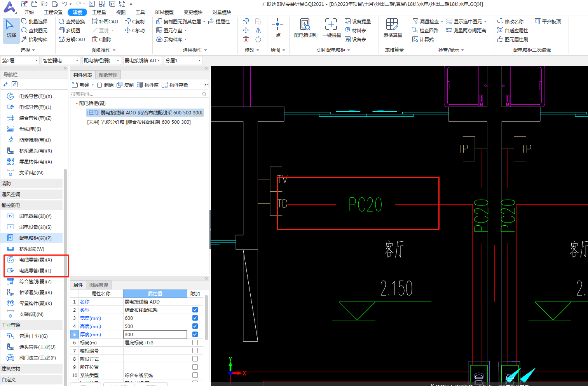Switch to 图纸管理 tab
The image size is (588, 386).
pyautogui.click(x=108, y=75)
